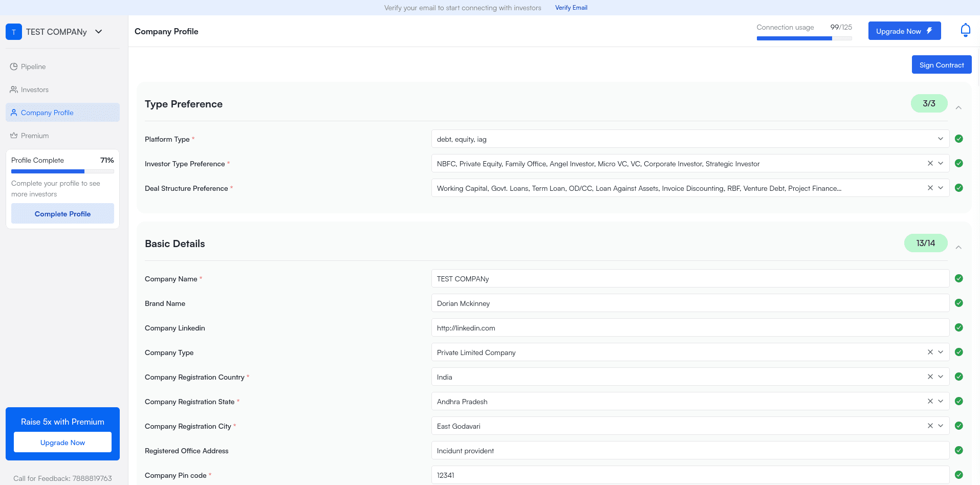Collapse the Type Preference section
980x485 pixels.
click(959, 107)
